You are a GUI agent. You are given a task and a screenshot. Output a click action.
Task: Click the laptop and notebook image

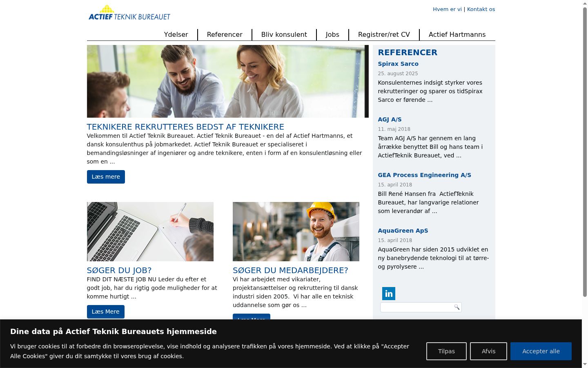pyautogui.click(x=150, y=231)
